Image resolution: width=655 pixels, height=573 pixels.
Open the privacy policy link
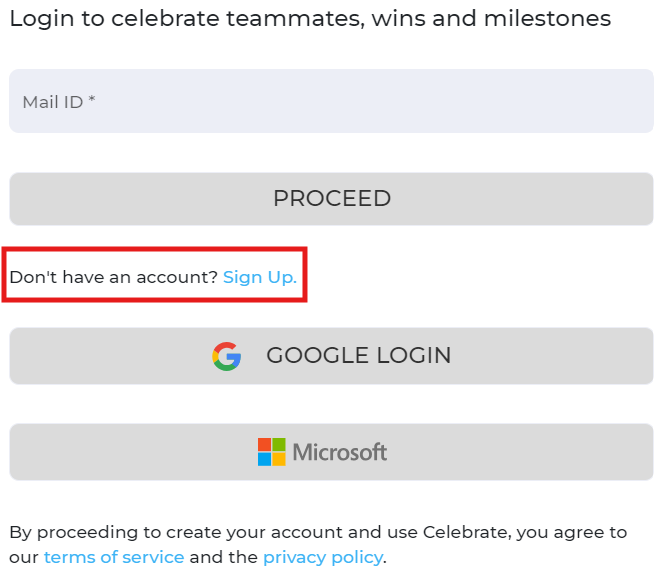323,558
